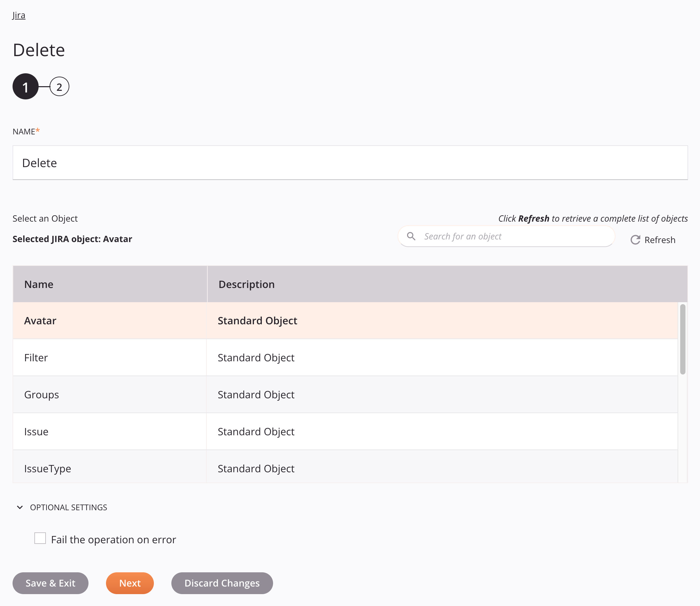Click step 2 circle indicator
Screen dimensions: 700x606
pos(59,86)
